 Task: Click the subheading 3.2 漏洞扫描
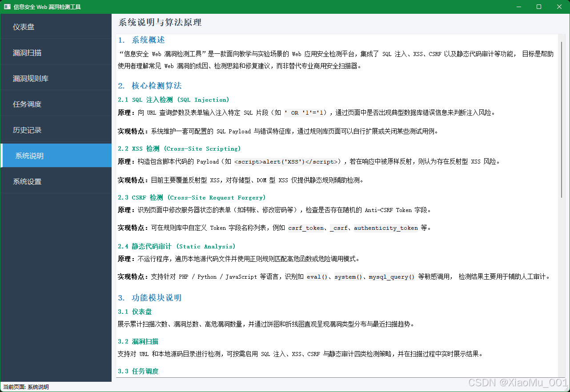[x=138, y=342]
